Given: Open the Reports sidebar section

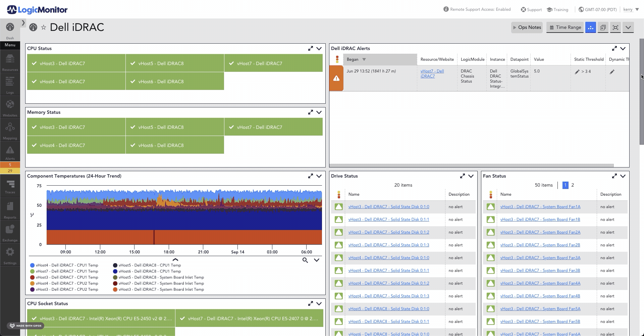Looking at the screenshot, I should (x=10, y=210).
